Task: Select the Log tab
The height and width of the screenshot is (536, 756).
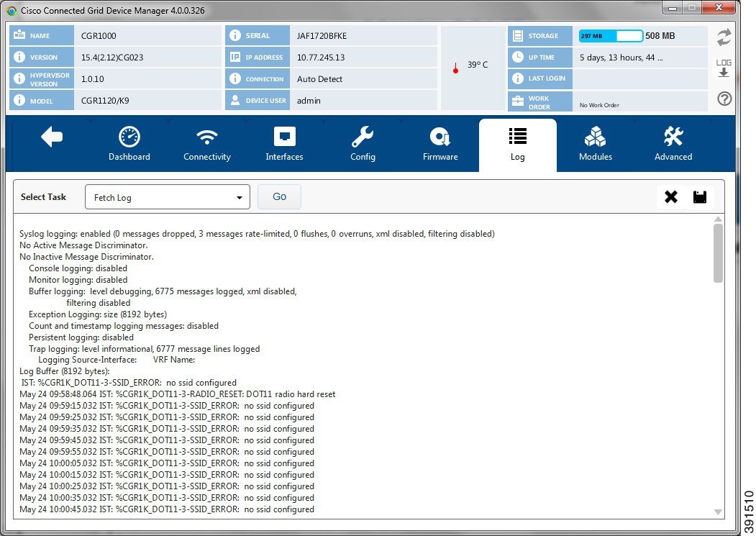Action: [517, 145]
